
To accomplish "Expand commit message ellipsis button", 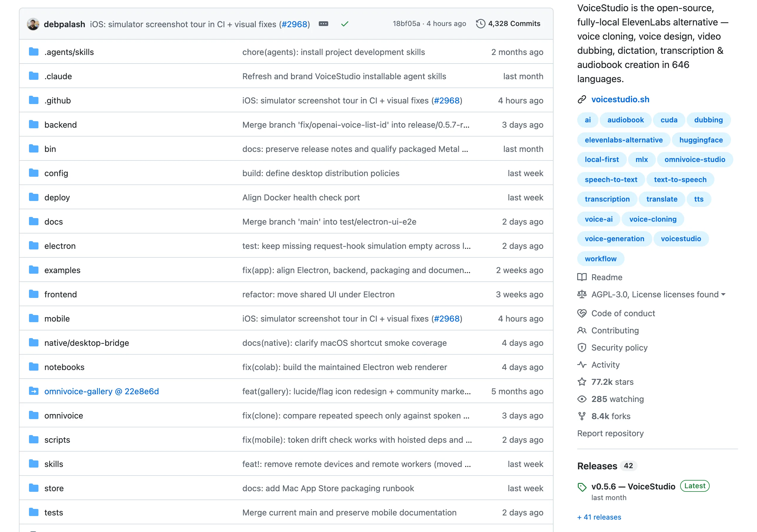I will point(323,24).
